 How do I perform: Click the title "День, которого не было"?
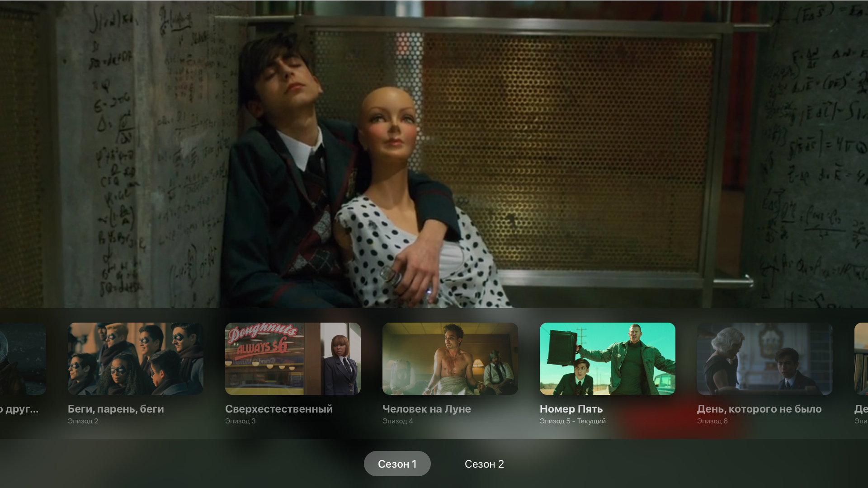[x=759, y=409]
